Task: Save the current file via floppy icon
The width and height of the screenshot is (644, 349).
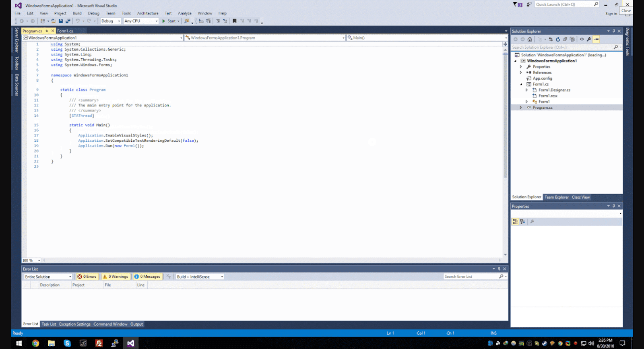Action: pos(61,21)
